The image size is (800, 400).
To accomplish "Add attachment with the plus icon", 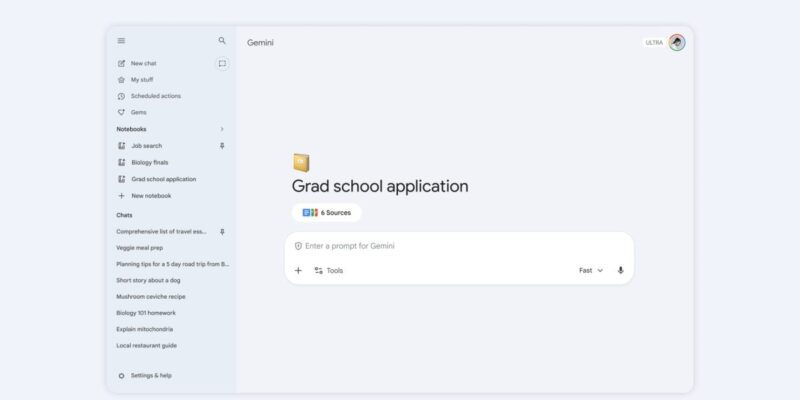I will [x=298, y=270].
